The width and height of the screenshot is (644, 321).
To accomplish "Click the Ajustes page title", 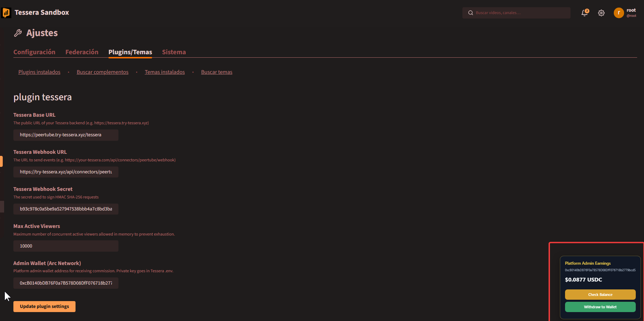I will point(42,33).
